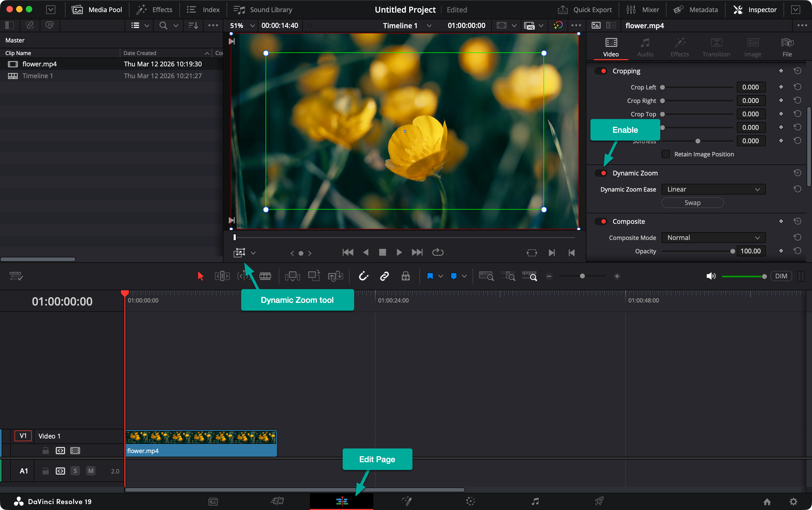The width and height of the screenshot is (812, 510).
Task: Check Retain Image Position
Action: [666, 154]
